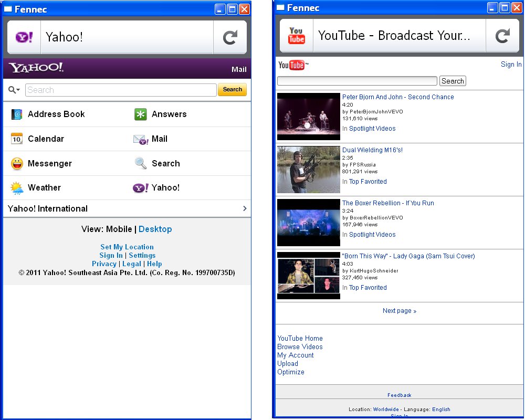Maximize the right Fennec window
Viewport: 525px width, 420px height.
505,7
